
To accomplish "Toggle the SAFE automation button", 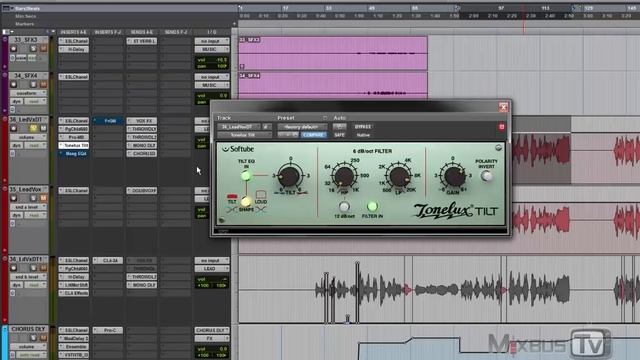I will pos(339,135).
